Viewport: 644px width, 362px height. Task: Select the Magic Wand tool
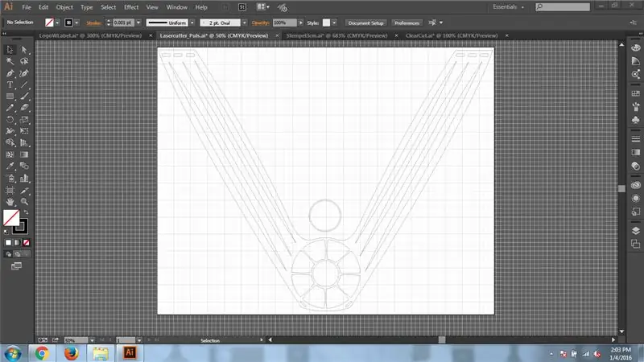tap(10, 61)
